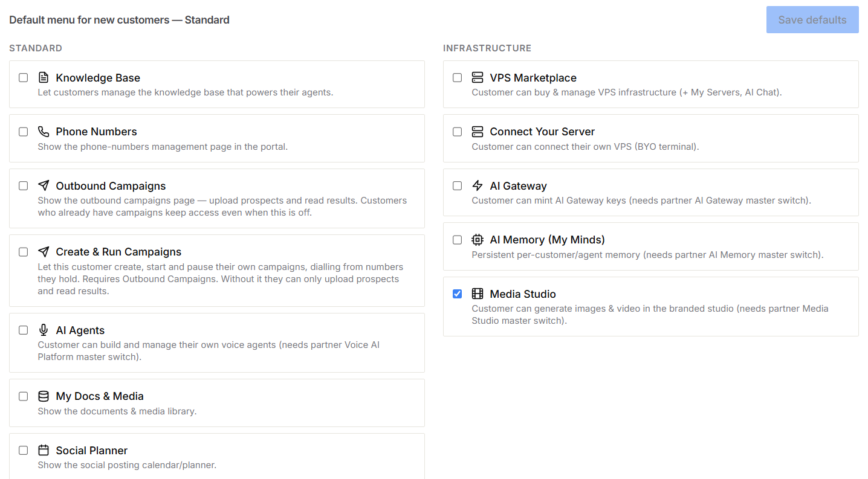Check the My Docs & Media checkbox
Image resolution: width=868 pixels, height=479 pixels.
coord(23,396)
